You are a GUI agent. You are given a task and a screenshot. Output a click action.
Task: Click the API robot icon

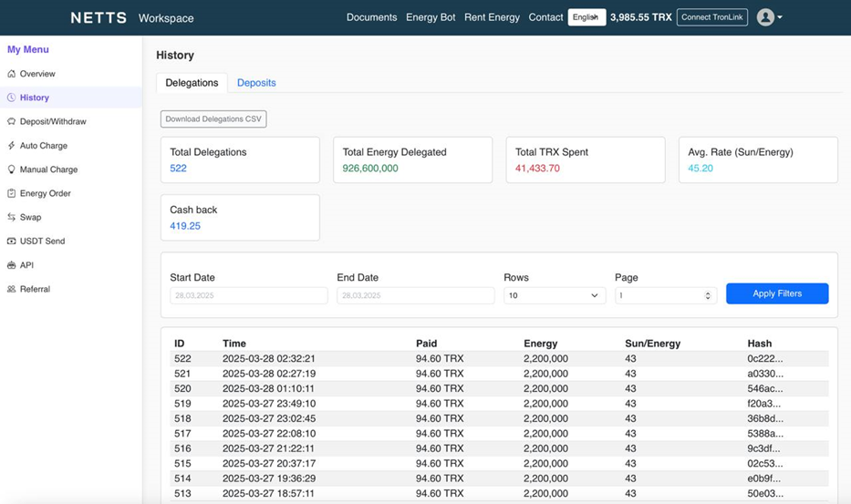click(11, 265)
